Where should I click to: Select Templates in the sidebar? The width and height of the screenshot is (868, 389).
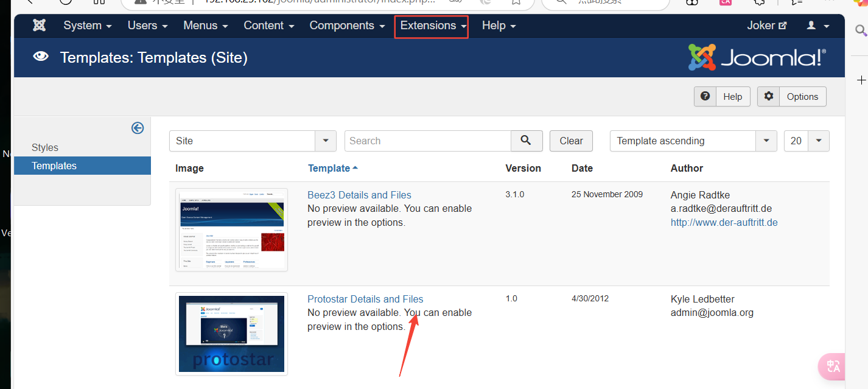[82, 166]
